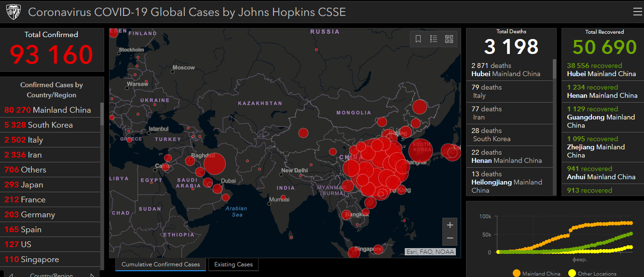Click the large red circle near Baghdad
644x277 pixels.
[215, 164]
